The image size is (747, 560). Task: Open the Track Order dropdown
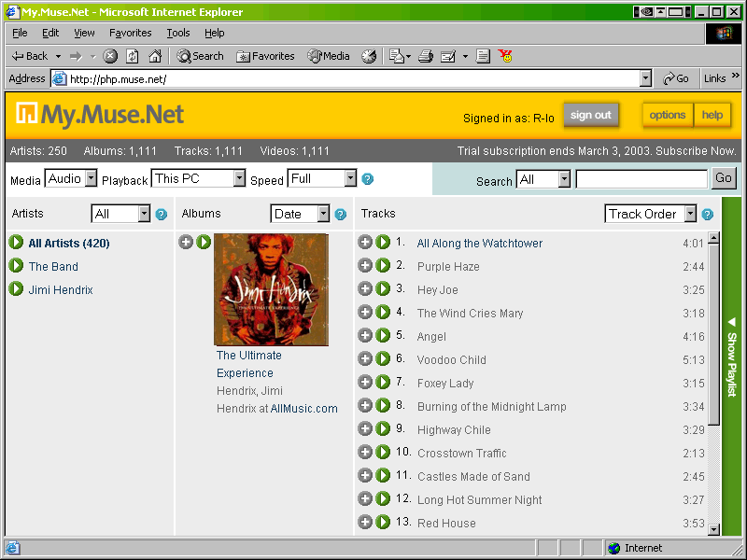tap(651, 214)
